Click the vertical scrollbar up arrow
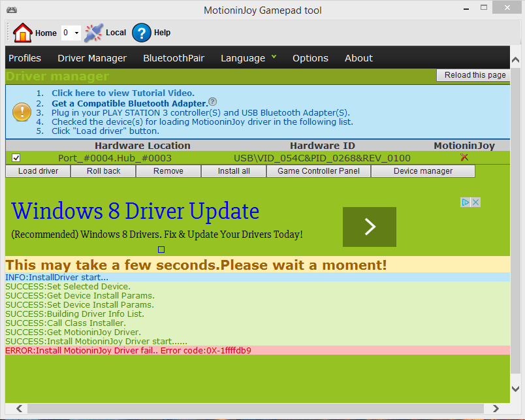Viewport: 525px width, 420px height. coord(516,60)
